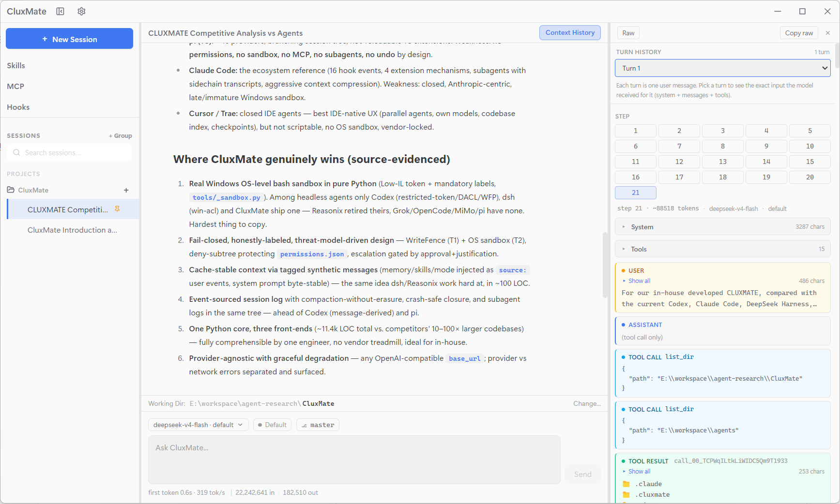Open the Turn 1 dropdown
The width and height of the screenshot is (840, 504).
(723, 68)
